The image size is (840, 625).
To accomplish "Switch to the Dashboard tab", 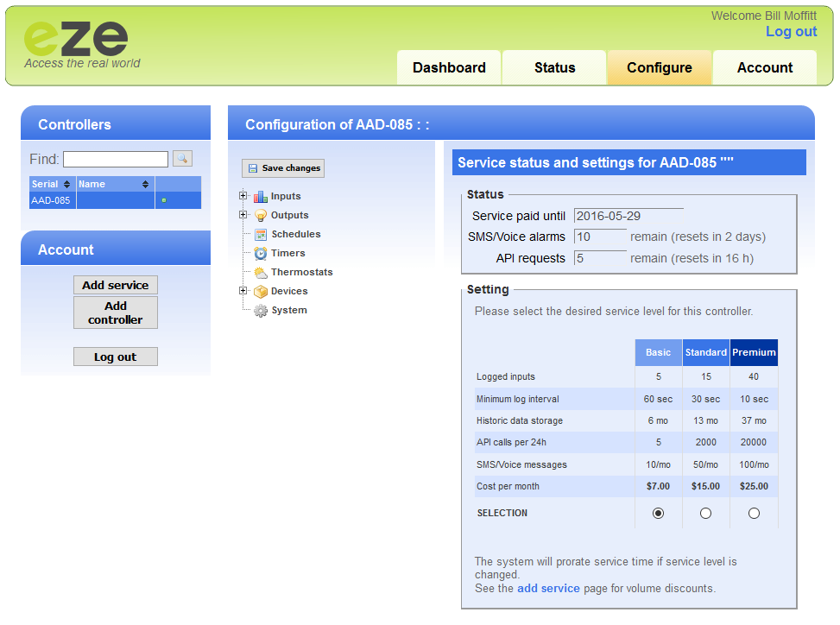I will (449, 68).
